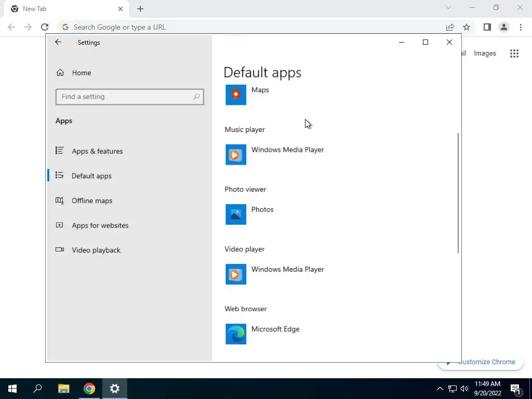The width and height of the screenshot is (532, 399).
Task: Click Chrome's forward navigation arrow
Action: (x=28, y=27)
